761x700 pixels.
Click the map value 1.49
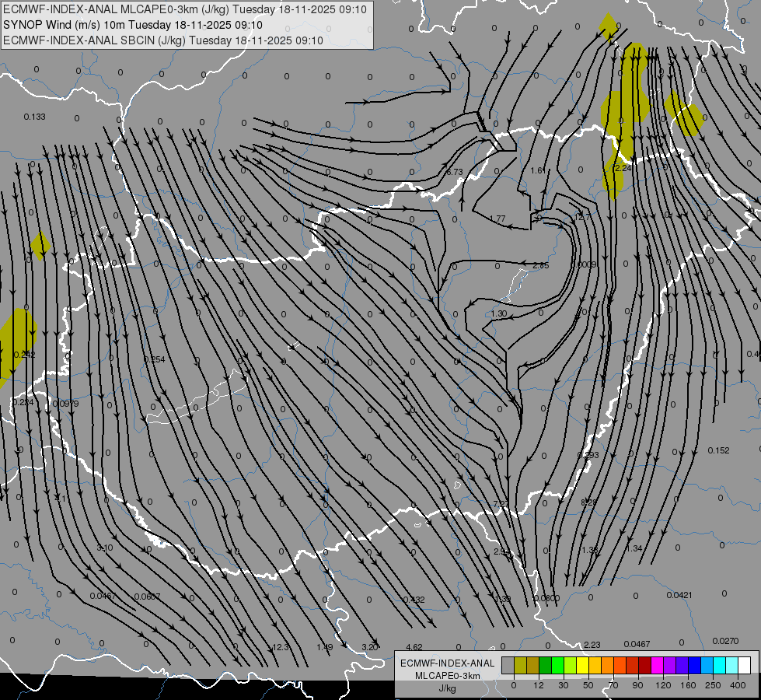pyautogui.click(x=325, y=647)
